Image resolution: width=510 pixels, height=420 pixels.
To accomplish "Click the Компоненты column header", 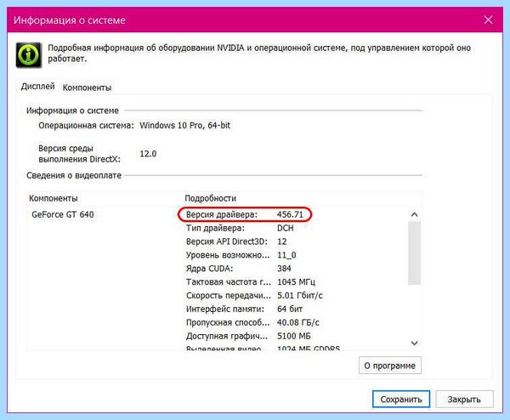I will click(x=54, y=198).
